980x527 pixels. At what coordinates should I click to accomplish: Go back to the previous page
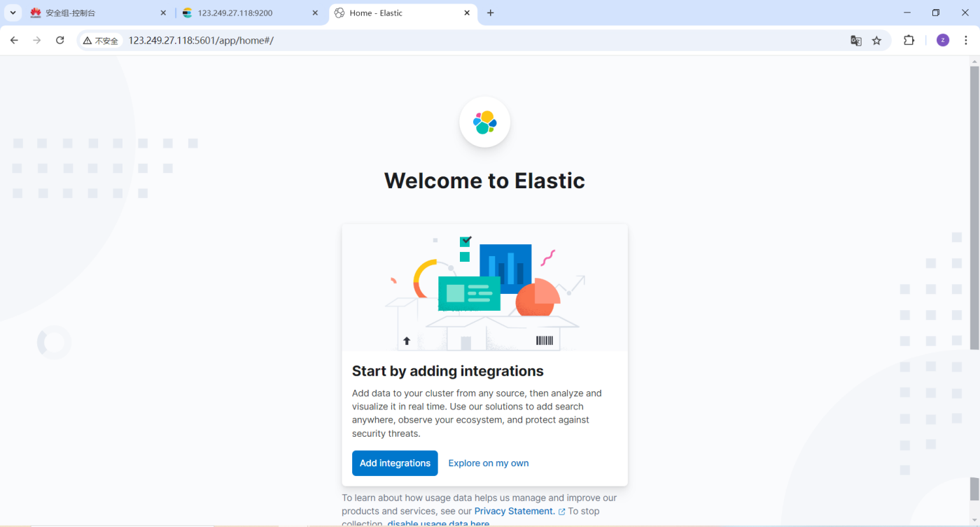[x=14, y=41]
